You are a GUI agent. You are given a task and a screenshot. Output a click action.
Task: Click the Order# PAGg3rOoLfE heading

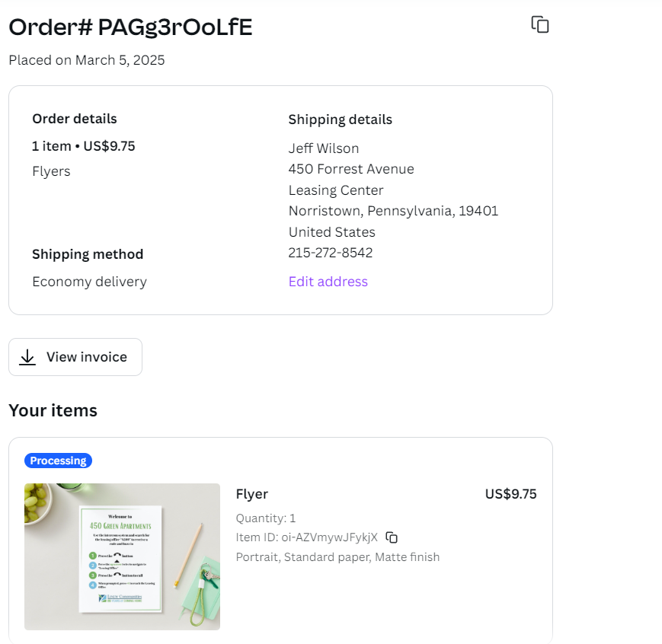tap(130, 27)
